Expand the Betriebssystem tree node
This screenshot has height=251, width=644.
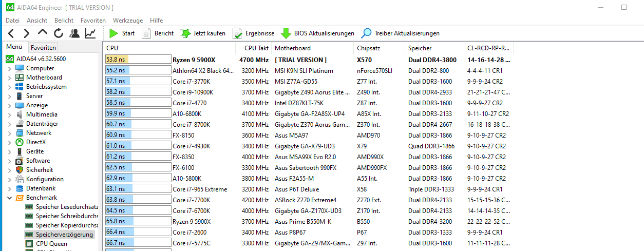point(9,87)
